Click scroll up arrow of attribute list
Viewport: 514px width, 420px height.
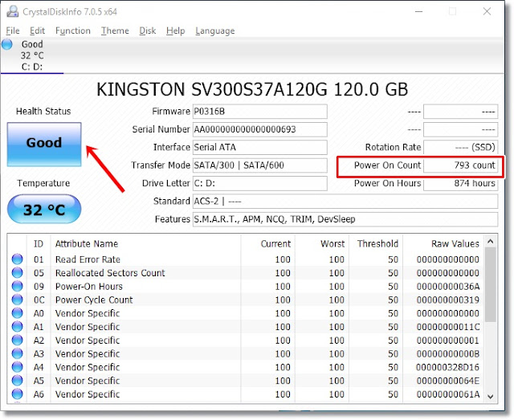pyautogui.click(x=490, y=241)
